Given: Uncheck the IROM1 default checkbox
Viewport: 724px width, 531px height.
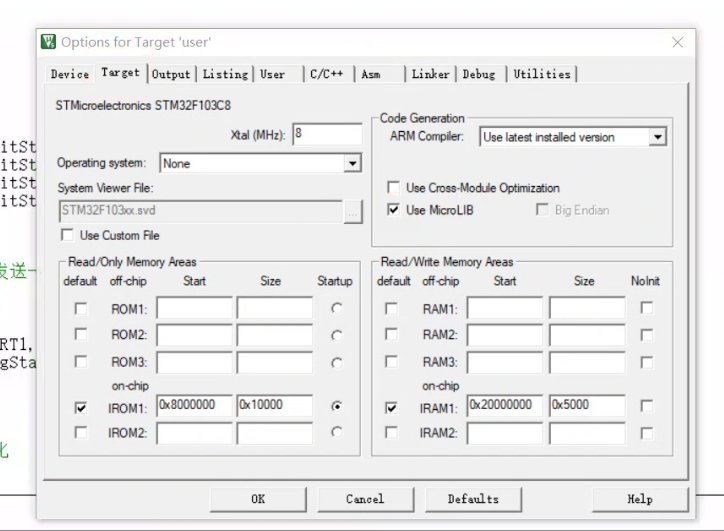Looking at the screenshot, I should (81, 408).
